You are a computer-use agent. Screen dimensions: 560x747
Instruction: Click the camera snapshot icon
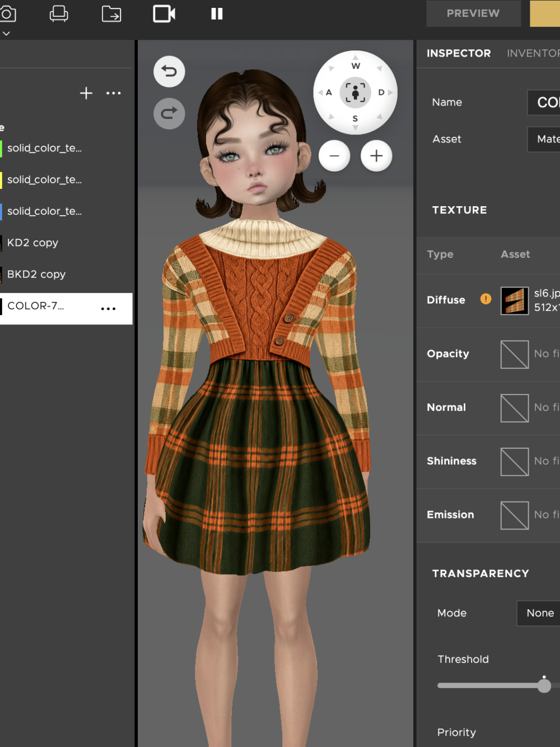pos(8,13)
